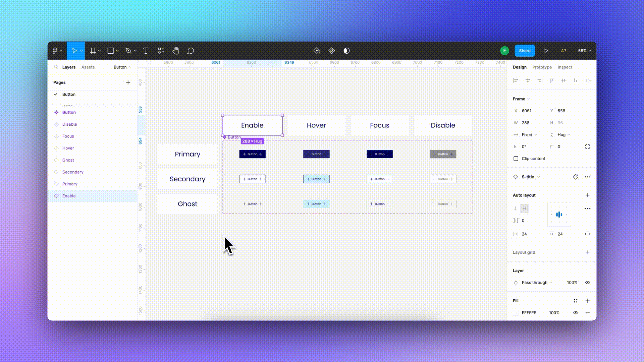This screenshot has width=644, height=362.
Task: Enable Clip content checkbox
Action: 516,159
